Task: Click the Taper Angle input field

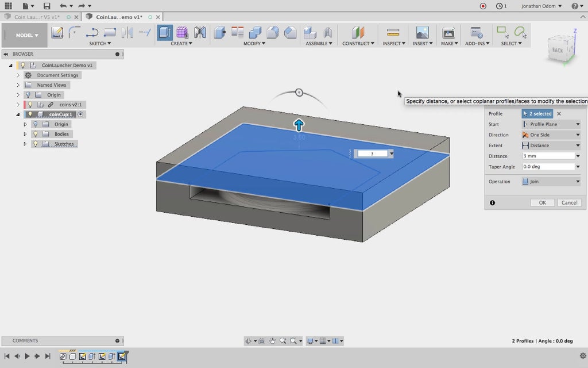Action: pyautogui.click(x=548, y=167)
